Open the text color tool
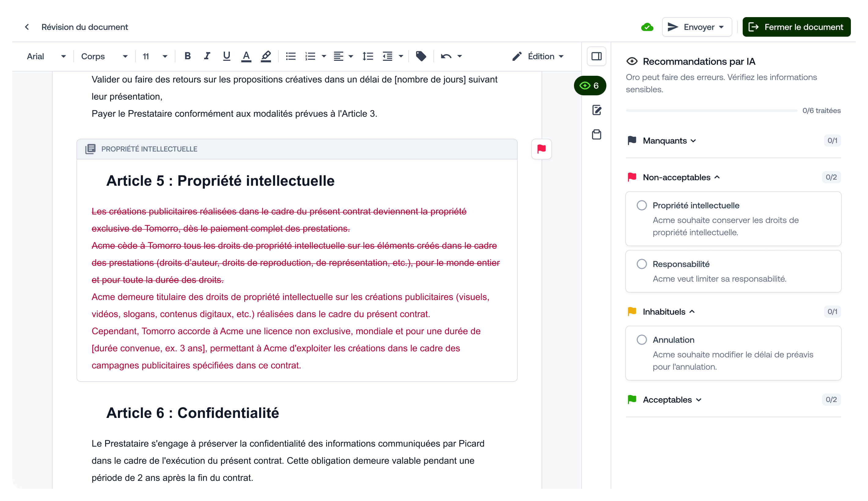868x501 pixels. click(246, 56)
